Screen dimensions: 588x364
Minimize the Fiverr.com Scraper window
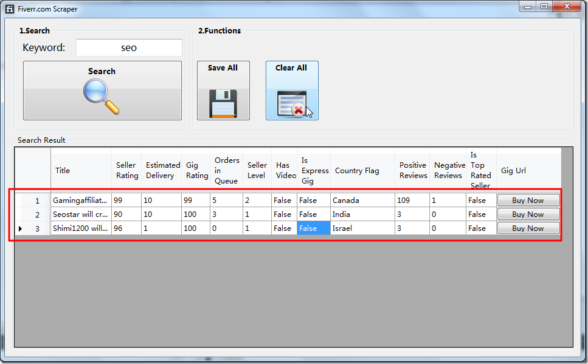[528, 7]
